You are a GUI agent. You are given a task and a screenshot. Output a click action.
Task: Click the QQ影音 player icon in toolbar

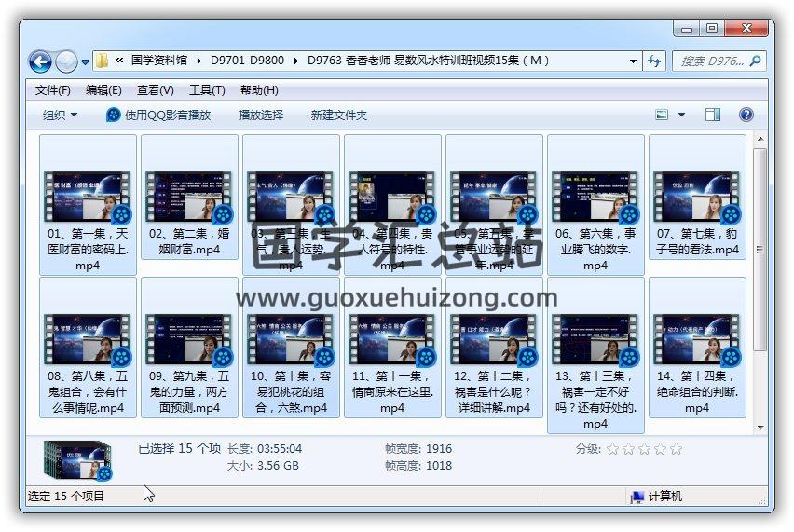click(114, 115)
